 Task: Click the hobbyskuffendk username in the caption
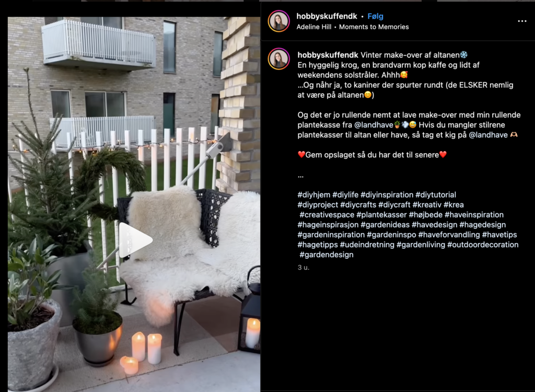tap(328, 55)
